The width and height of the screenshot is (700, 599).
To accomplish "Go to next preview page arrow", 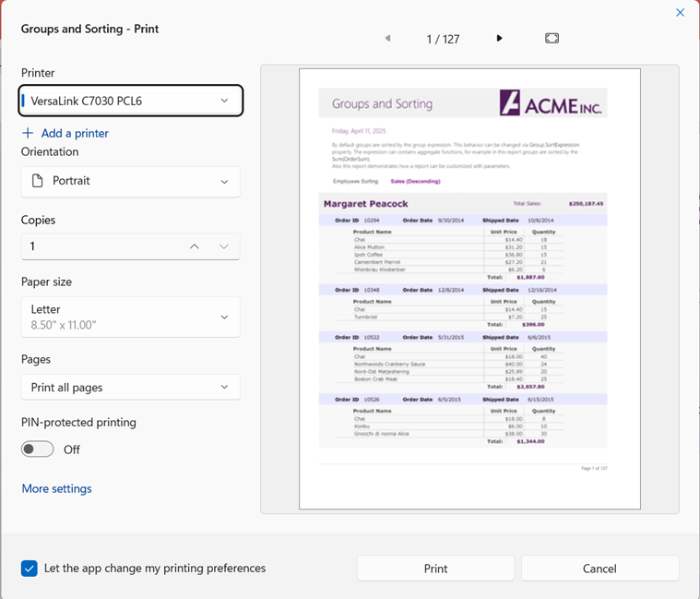I will 499,39.
